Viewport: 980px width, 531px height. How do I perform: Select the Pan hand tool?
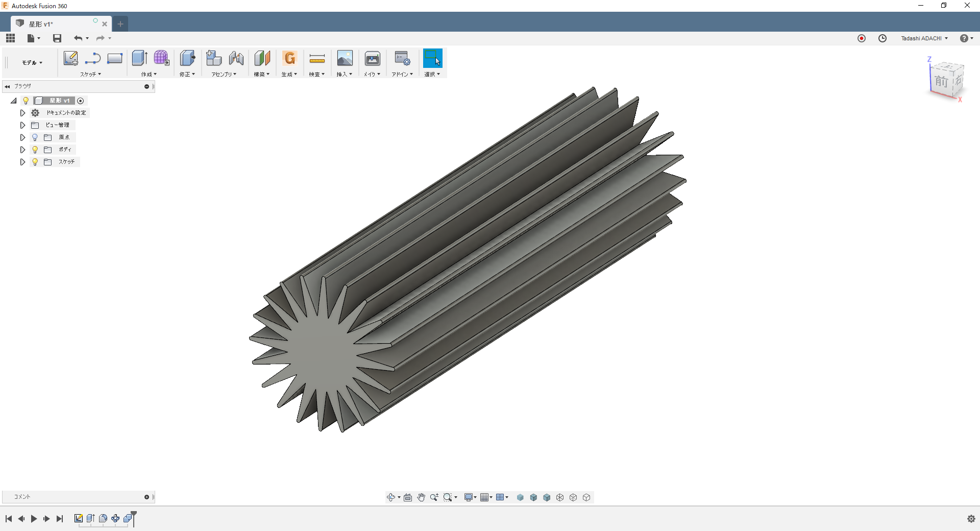point(421,497)
